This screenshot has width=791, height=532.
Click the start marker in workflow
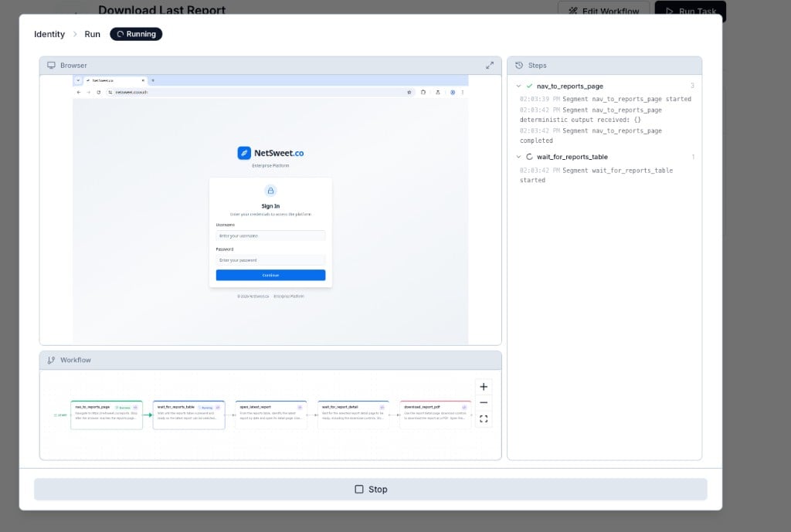(60, 415)
